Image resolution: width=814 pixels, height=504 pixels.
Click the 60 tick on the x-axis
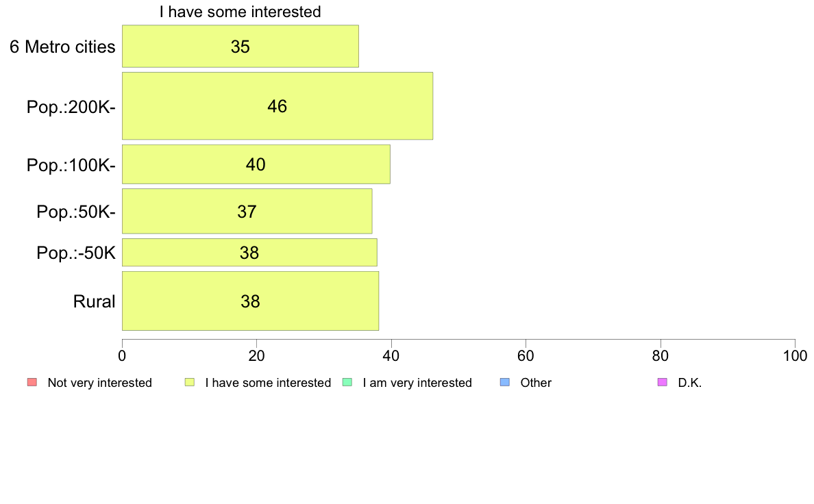click(x=526, y=355)
